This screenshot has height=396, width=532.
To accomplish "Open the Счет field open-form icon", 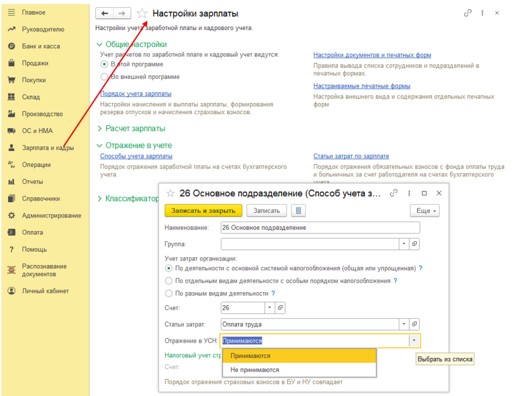I will [x=280, y=308].
